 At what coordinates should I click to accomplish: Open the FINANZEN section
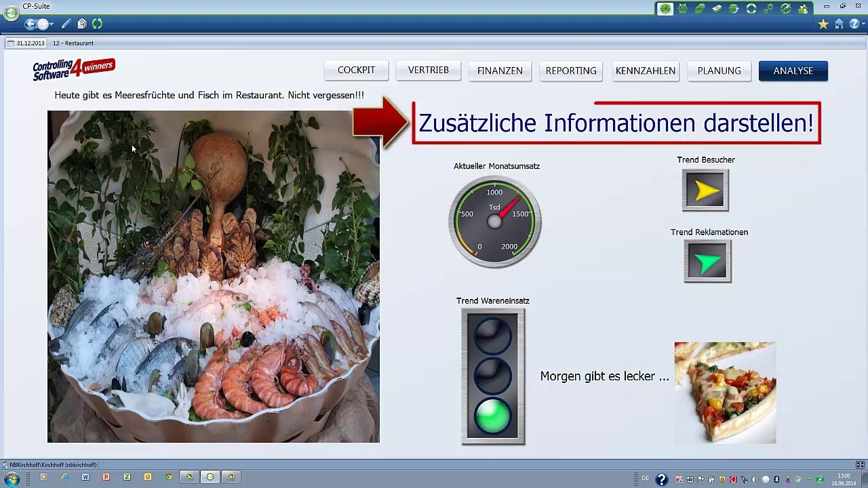(x=500, y=70)
